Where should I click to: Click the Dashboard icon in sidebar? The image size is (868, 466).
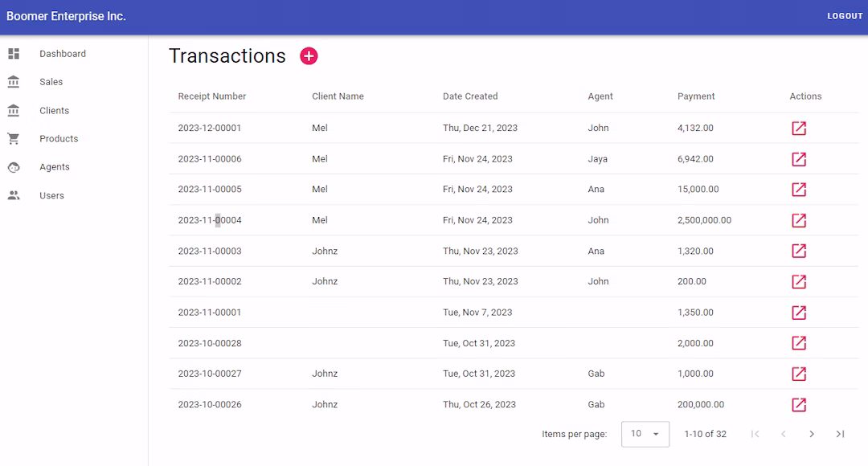coord(14,54)
